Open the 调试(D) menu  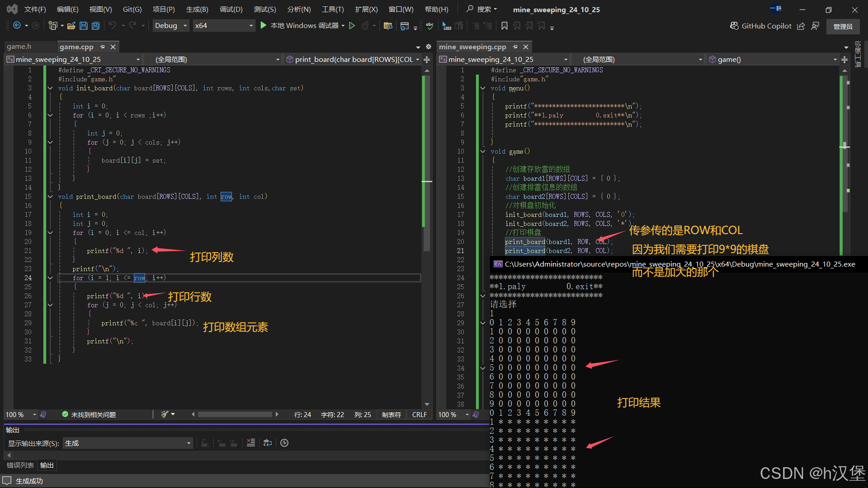(x=231, y=9)
